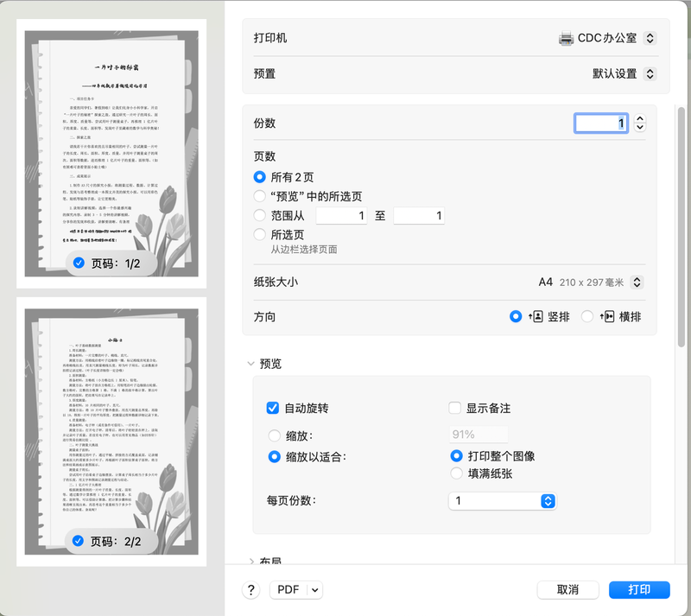Select the 范围从 page range radio button
This screenshot has height=616, width=691.
coord(259,216)
